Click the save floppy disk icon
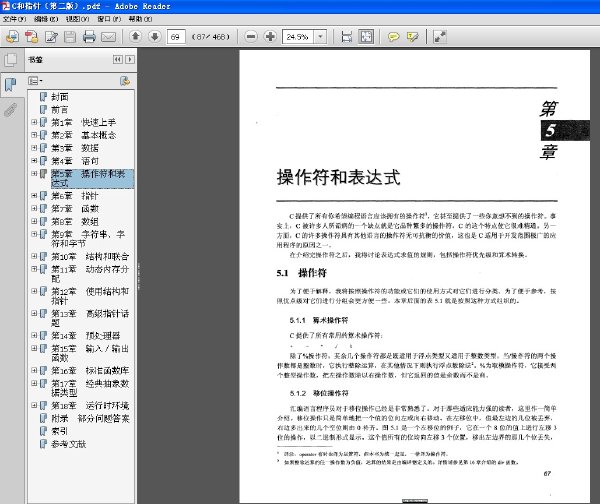600x504 pixels. click(x=70, y=37)
